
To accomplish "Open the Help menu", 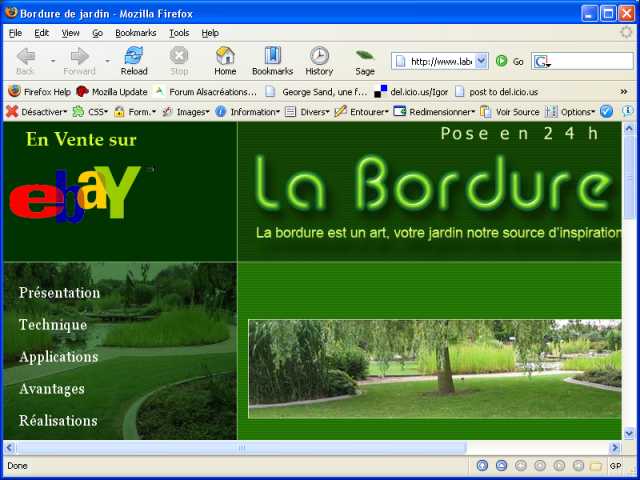I will pos(210,33).
